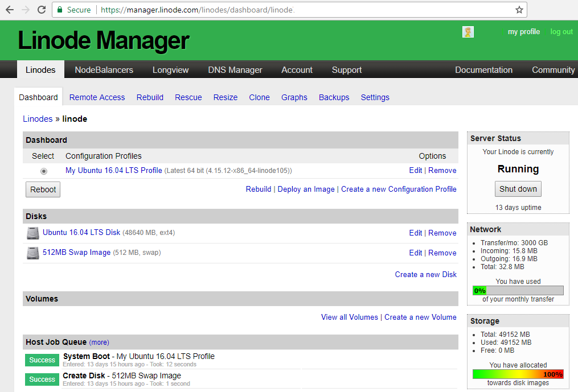
Task: Edit the Ubuntu 16.04 LTS Disk
Action: tap(416, 233)
